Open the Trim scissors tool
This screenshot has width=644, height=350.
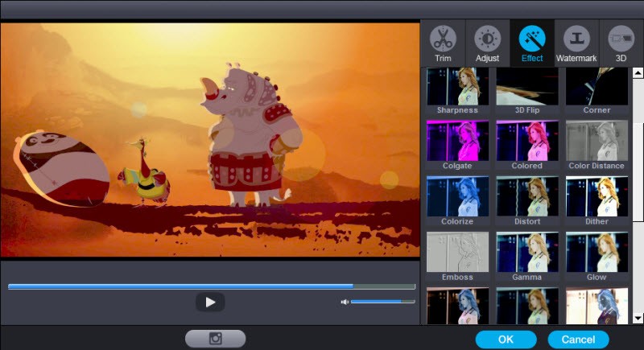[x=443, y=43]
